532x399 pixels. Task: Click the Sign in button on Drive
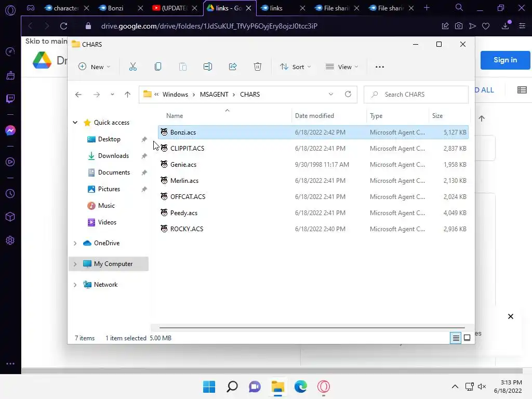[x=505, y=60]
